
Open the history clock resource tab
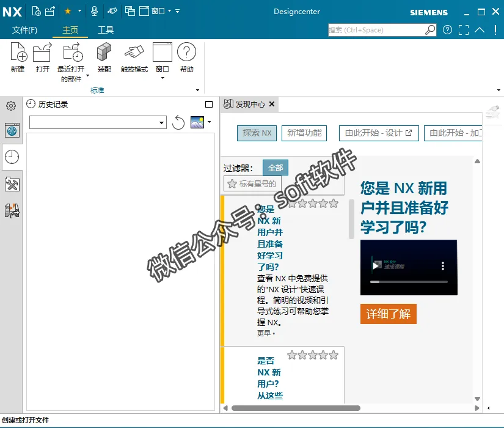point(12,157)
